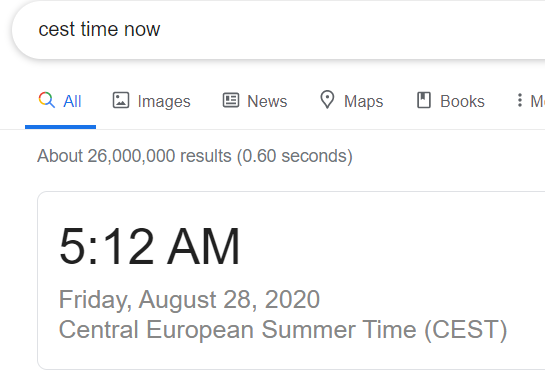The image size is (545, 390).
Task: Click Central European Summer Time (CEST) text
Action: click(283, 330)
